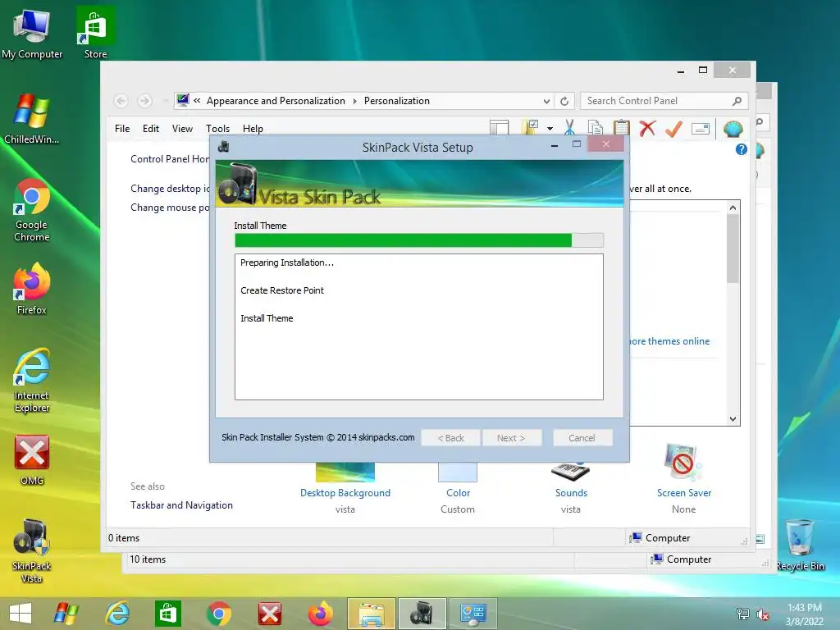Open the Color settings link
The image size is (840, 630).
coord(458,493)
